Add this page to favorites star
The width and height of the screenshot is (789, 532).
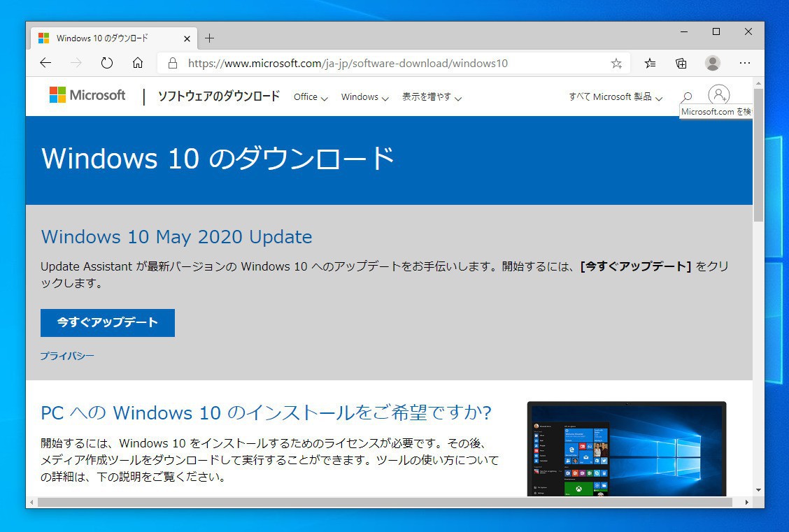pyautogui.click(x=616, y=64)
